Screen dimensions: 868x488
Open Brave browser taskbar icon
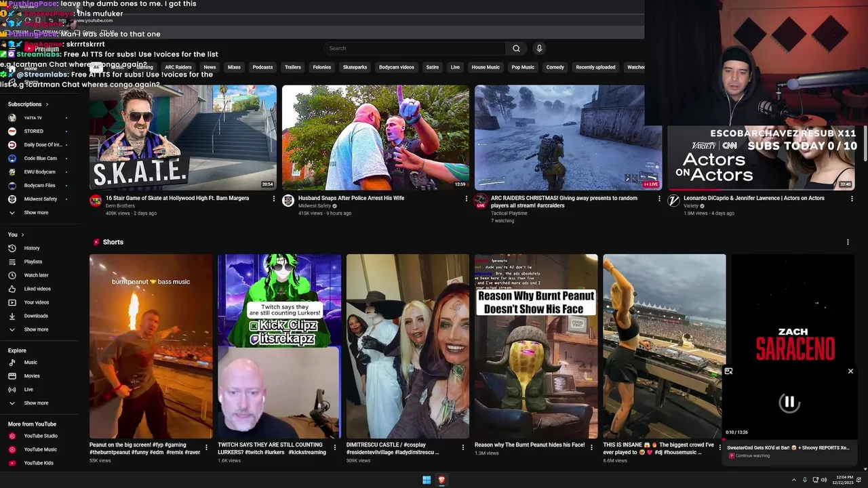(x=441, y=480)
